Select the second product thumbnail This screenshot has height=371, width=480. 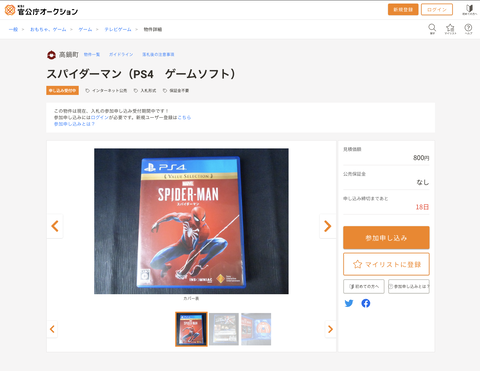(224, 329)
